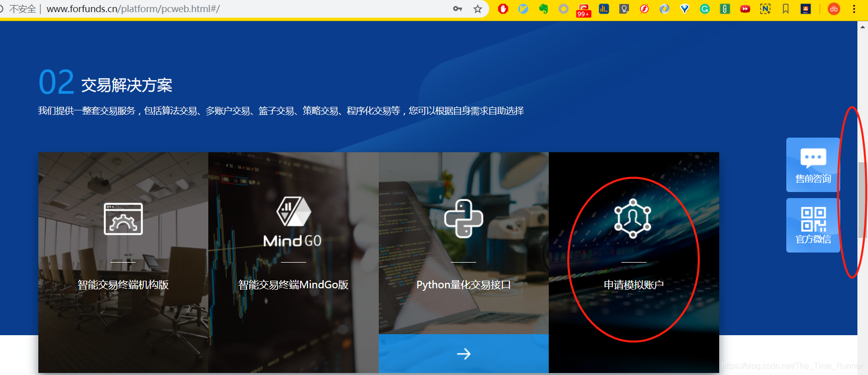
Task: Open the lightbulb extension icon
Action: pyautogui.click(x=624, y=9)
